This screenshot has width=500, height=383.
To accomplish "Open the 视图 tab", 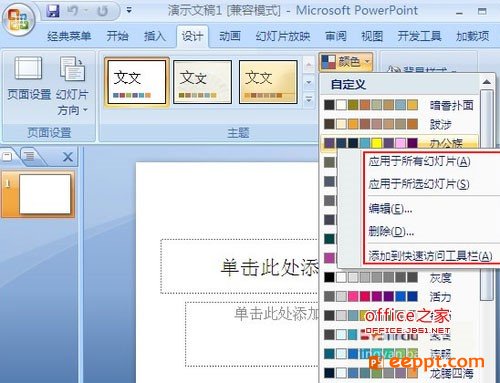I will pos(372,36).
